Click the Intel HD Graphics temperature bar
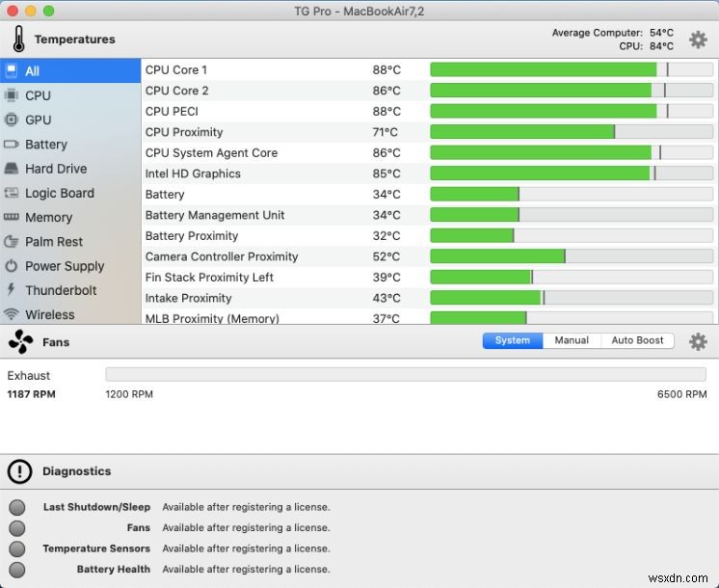This screenshot has width=719, height=588. (572, 174)
